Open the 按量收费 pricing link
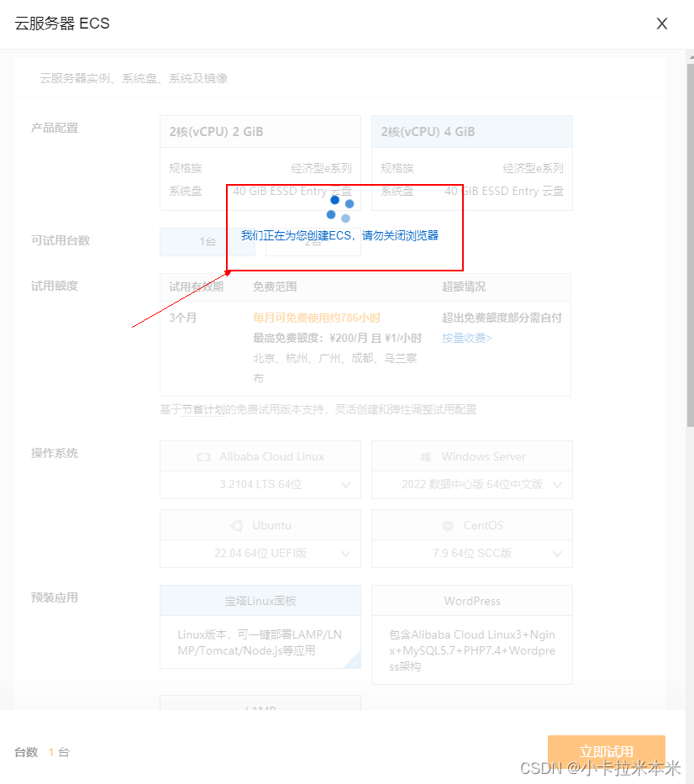 click(466, 338)
